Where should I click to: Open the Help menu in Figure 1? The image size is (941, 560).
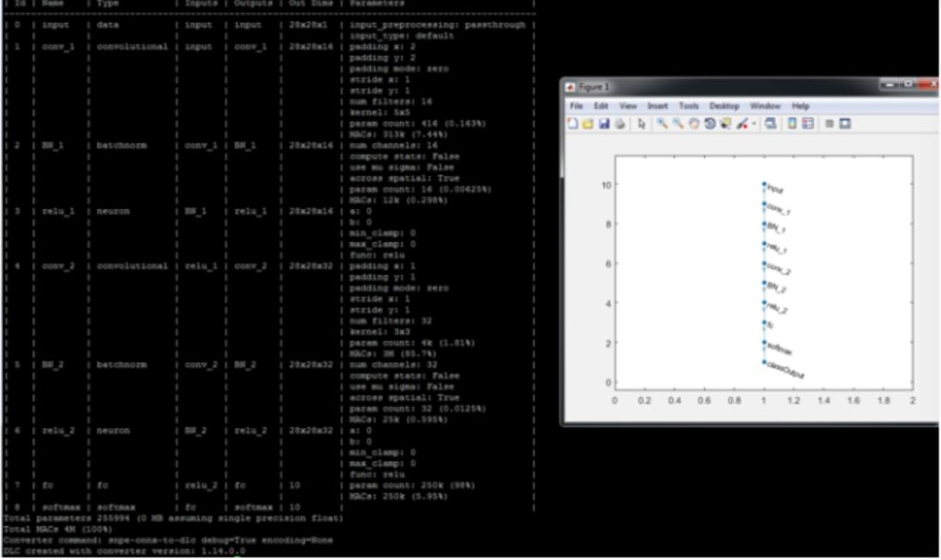click(800, 105)
